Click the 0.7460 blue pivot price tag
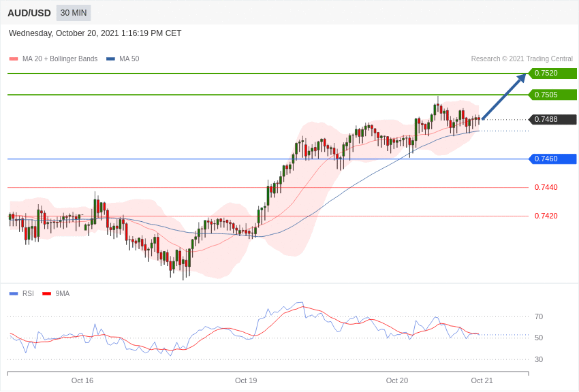Screen dimensions: 579x392 [x=553, y=159]
